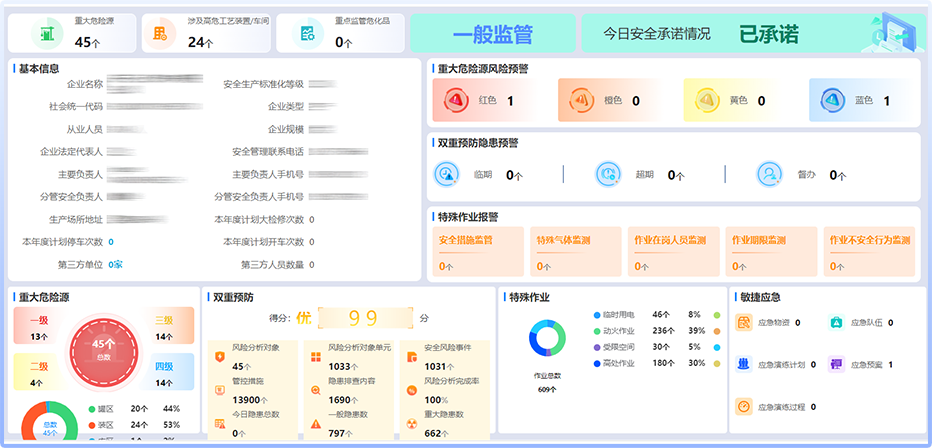Click the 动火作业 green legend dot
Image resolution: width=932 pixels, height=448 pixels.
(x=597, y=331)
